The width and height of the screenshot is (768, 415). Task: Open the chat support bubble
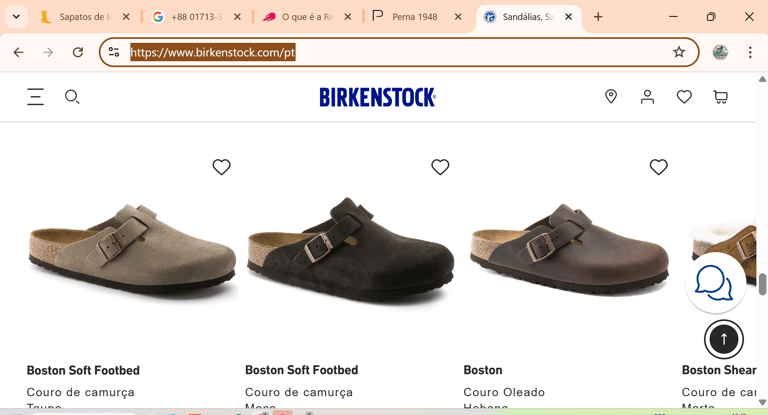[x=715, y=283]
